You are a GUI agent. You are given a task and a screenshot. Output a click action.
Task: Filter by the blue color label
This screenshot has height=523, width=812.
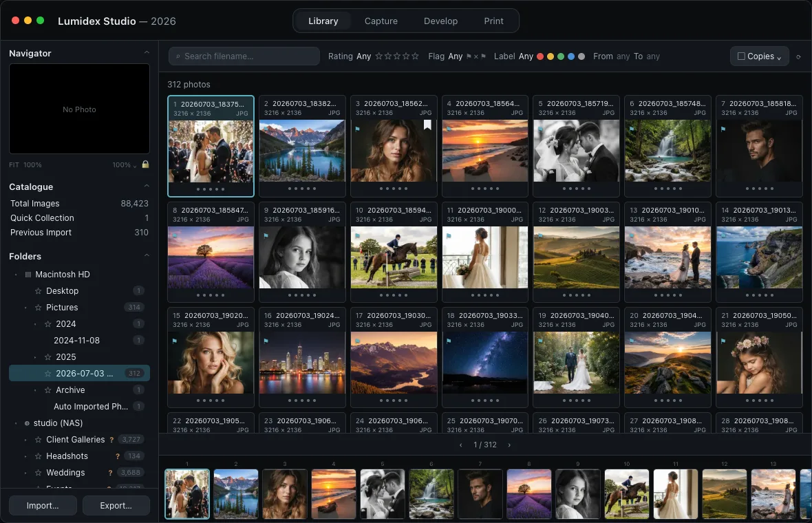[x=570, y=56]
